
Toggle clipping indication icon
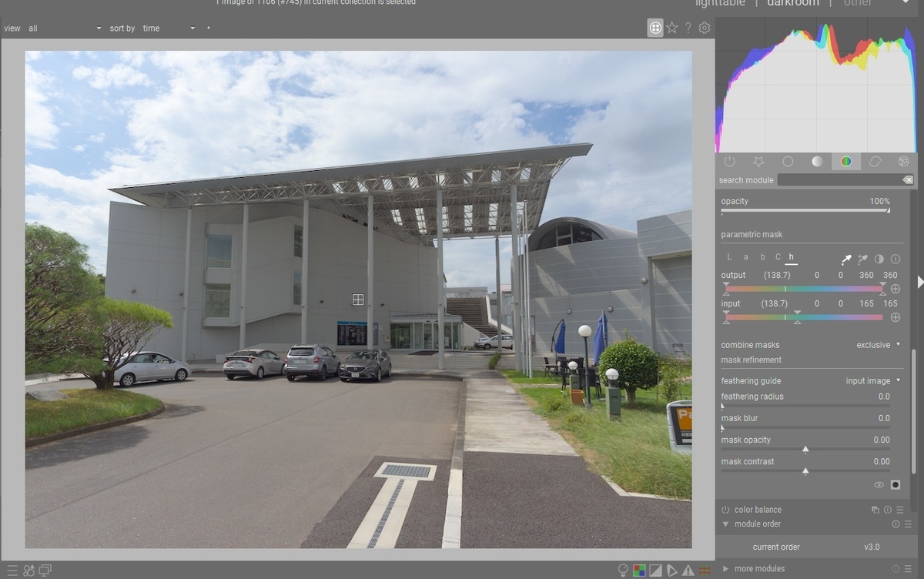tap(655, 571)
